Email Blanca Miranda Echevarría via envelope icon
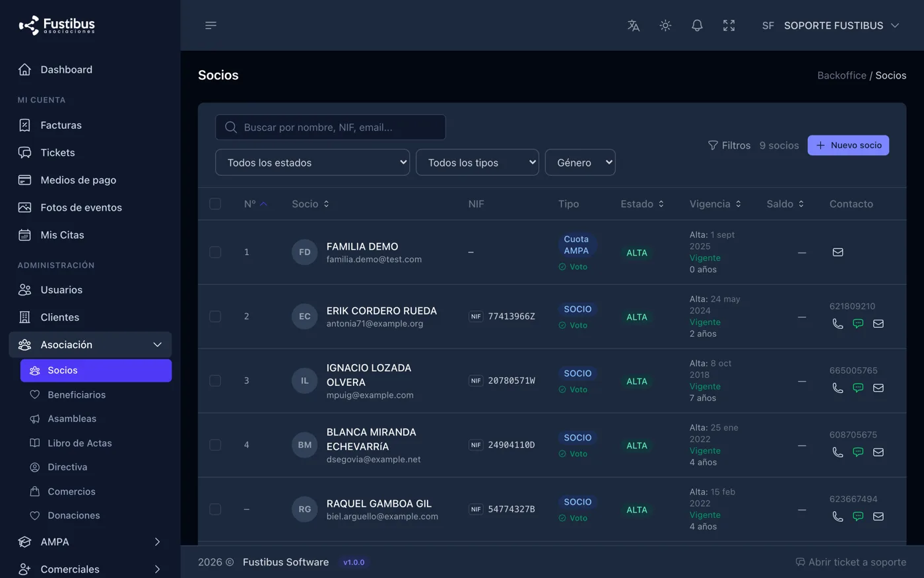Viewport: 924px width, 578px height. pyautogui.click(x=878, y=452)
